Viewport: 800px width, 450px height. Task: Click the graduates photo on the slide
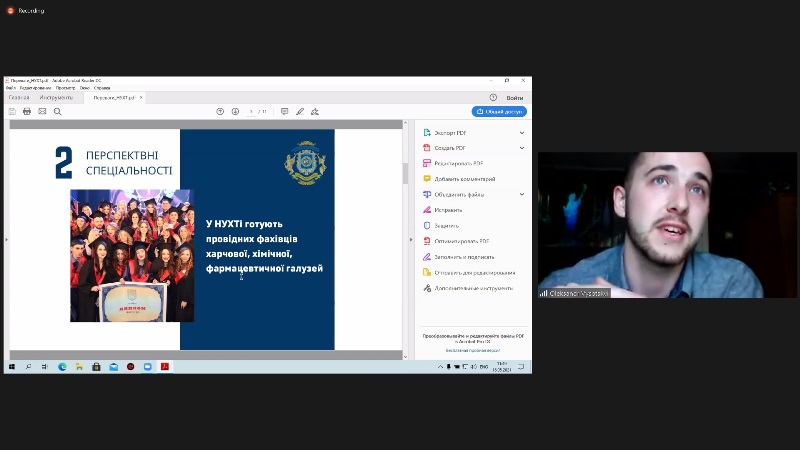click(x=132, y=256)
